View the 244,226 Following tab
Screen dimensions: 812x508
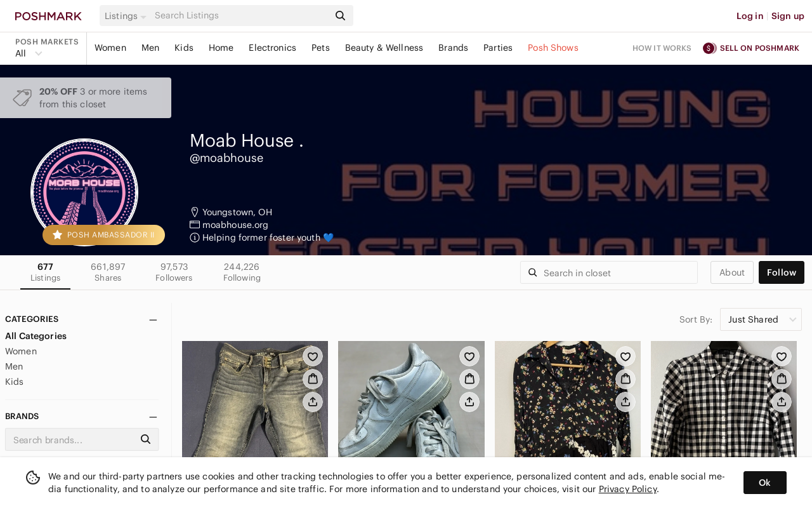point(242,272)
